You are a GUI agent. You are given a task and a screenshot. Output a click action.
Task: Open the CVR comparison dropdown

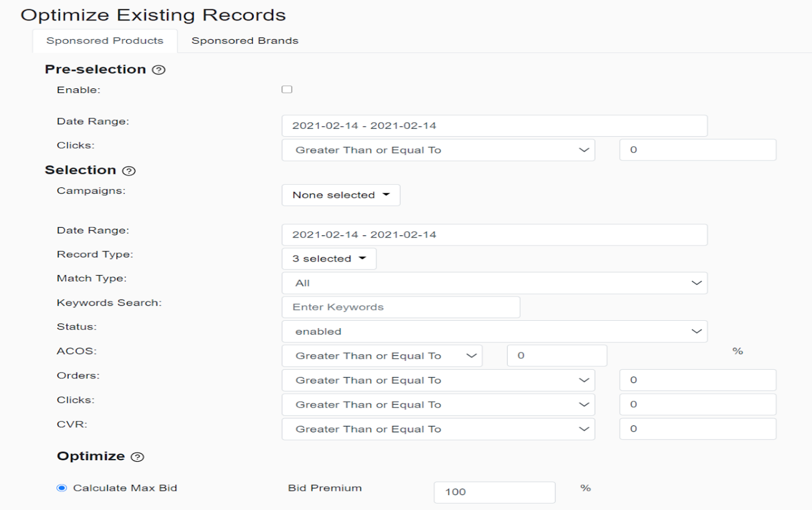(438, 429)
